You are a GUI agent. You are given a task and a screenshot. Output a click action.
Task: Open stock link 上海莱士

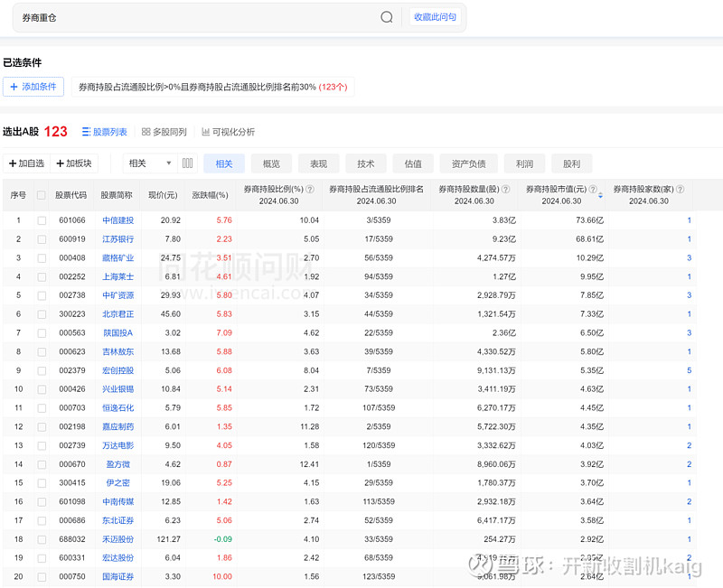click(x=118, y=277)
